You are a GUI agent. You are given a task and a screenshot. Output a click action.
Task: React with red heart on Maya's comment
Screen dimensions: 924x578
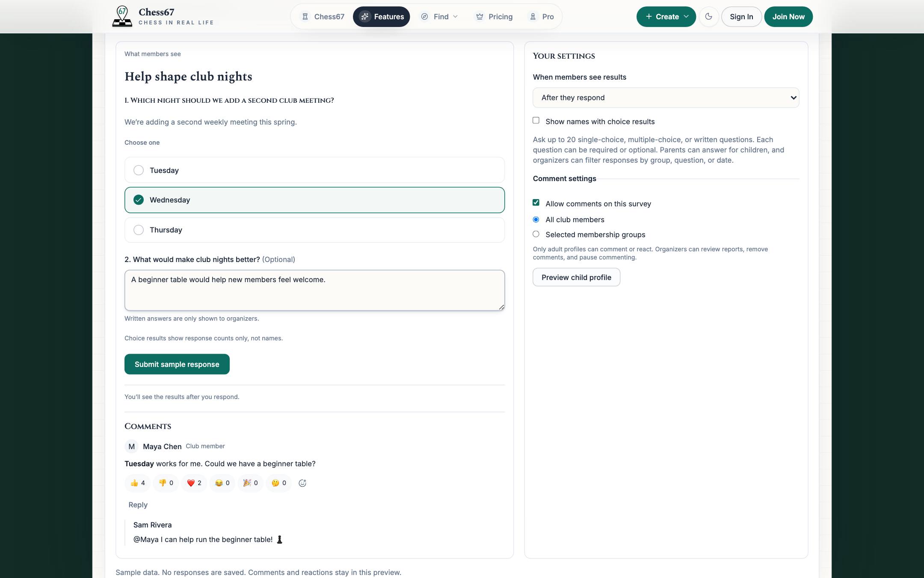click(x=194, y=483)
